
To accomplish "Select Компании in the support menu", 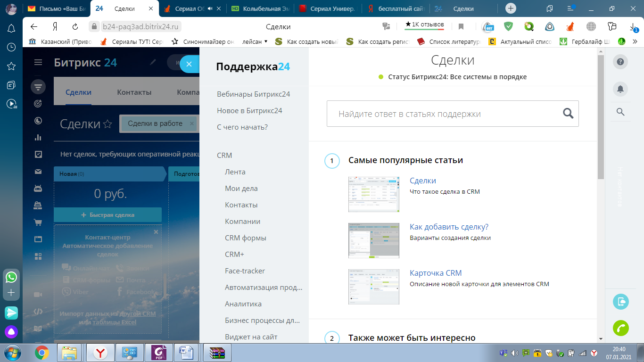I will coord(243,222).
